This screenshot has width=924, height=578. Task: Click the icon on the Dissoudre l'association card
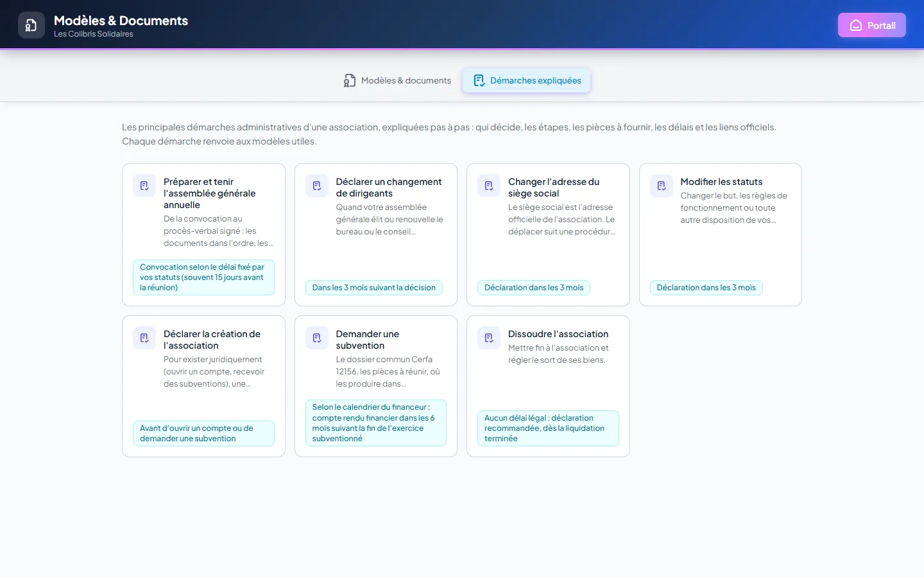click(x=489, y=338)
